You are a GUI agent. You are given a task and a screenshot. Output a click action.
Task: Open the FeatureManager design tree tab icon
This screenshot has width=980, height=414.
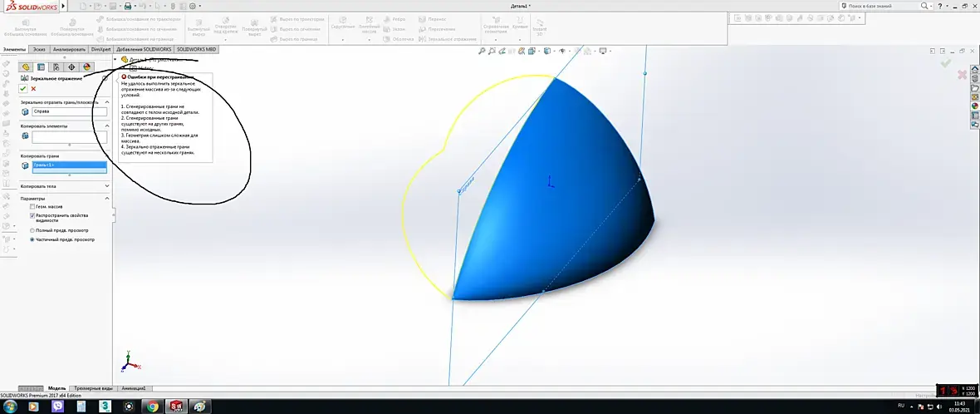coord(26,67)
